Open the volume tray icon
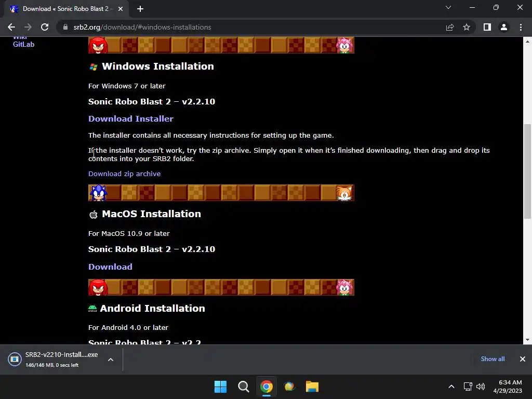Image resolution: width=532 pixels, height=399 pixels. pyautogui.click(x=481, y=387)
